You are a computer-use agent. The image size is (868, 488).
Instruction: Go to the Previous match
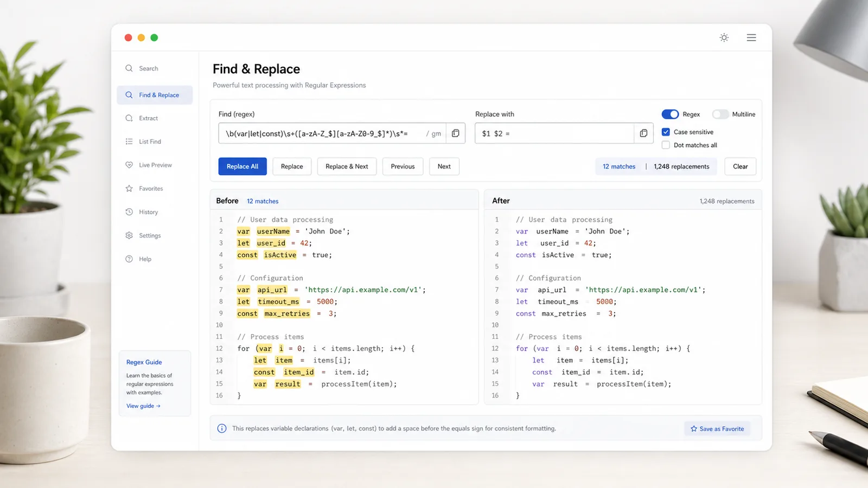point(403,166)
